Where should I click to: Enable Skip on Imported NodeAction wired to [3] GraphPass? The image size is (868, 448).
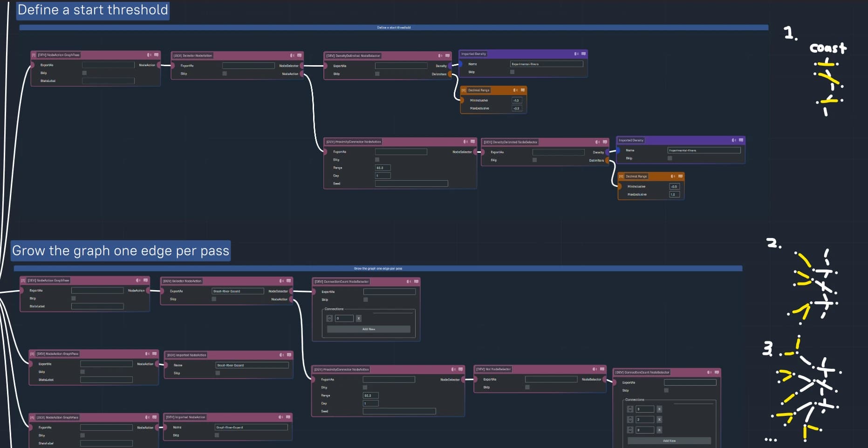(218, 373)
